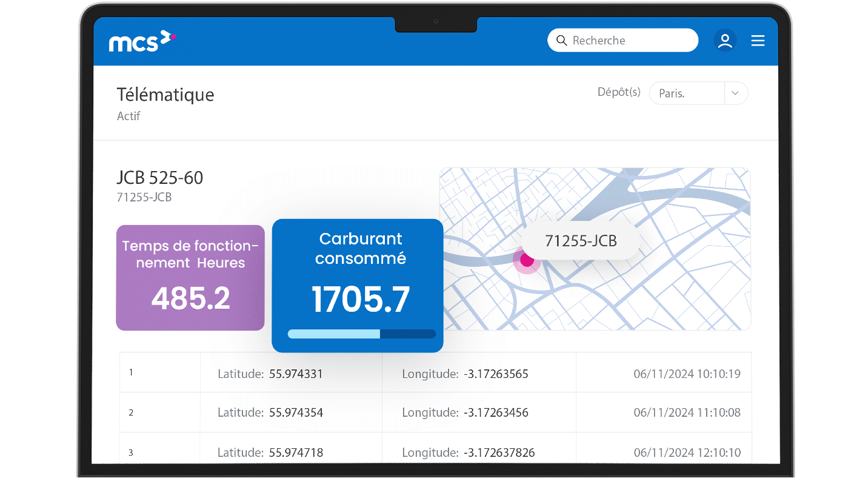This screenshot has width=868, height=478.
Task: Select row number 3 cell
Action: pos(160,448)
